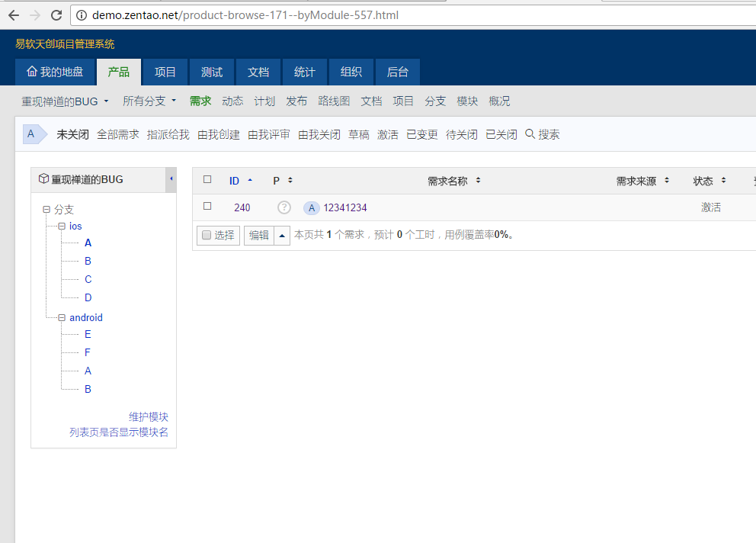Open story title 12341234
Image resolution: width=756 pixels, height=543 pixels.
coord(345,207)
